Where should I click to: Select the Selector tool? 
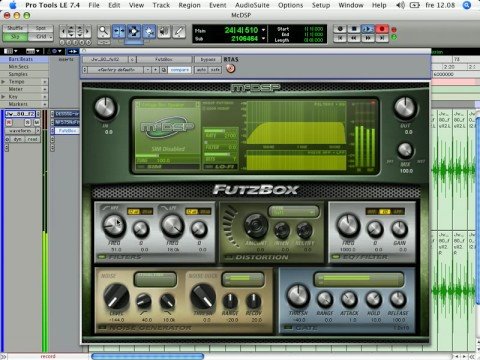(x=134, y=32)
